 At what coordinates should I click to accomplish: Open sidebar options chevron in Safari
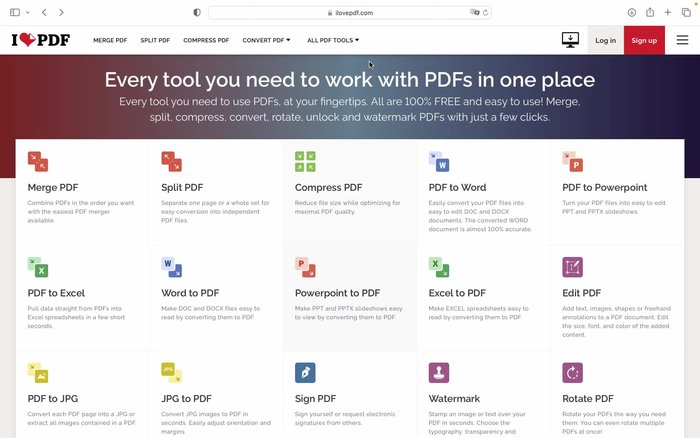[28, 13]
